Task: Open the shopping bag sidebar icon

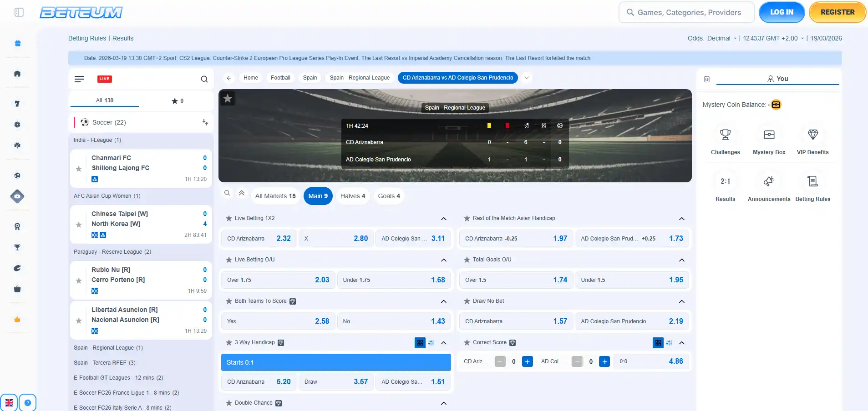Action: 17,289
